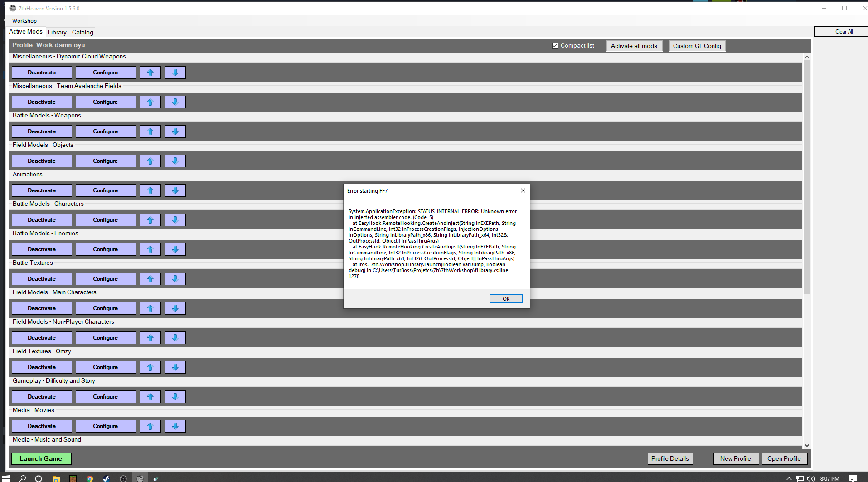Switch to the Catalog tab
This screenshot has width=868, height=482.
pos(82,32)
